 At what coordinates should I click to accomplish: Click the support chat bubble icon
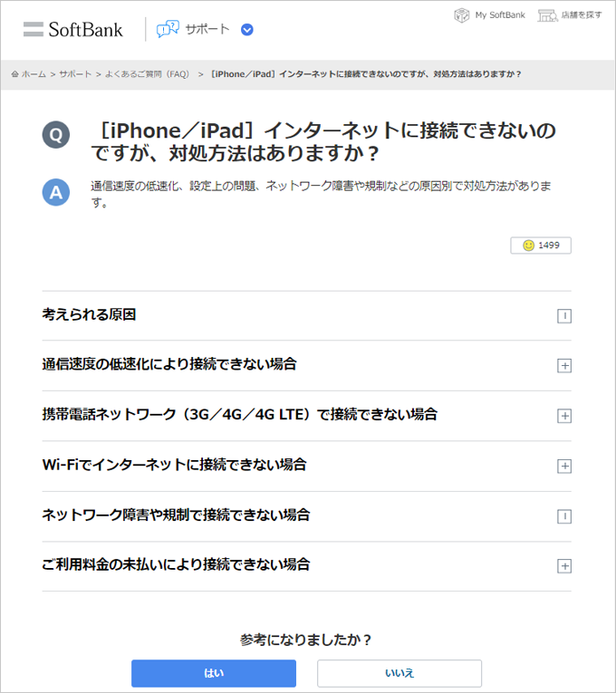[168, 29]
